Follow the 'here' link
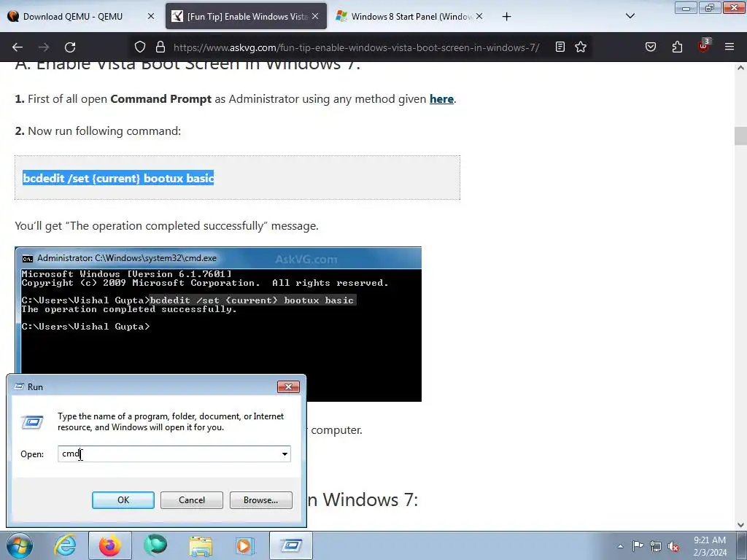 [441, 99]
